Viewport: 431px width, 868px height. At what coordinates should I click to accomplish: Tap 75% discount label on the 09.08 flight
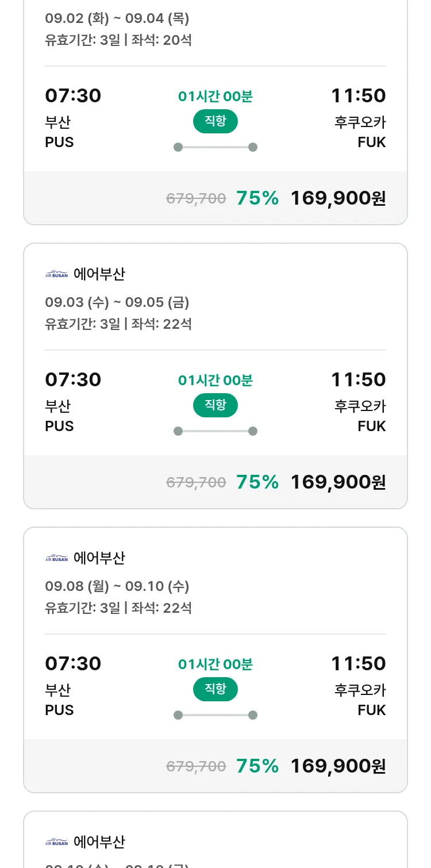pyautogui.click(x=257, y=766)
